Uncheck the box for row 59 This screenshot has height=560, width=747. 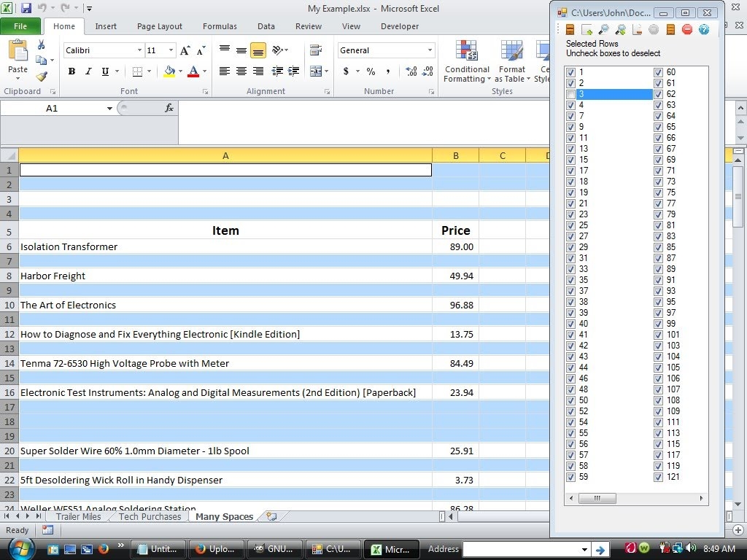(570, 477)
